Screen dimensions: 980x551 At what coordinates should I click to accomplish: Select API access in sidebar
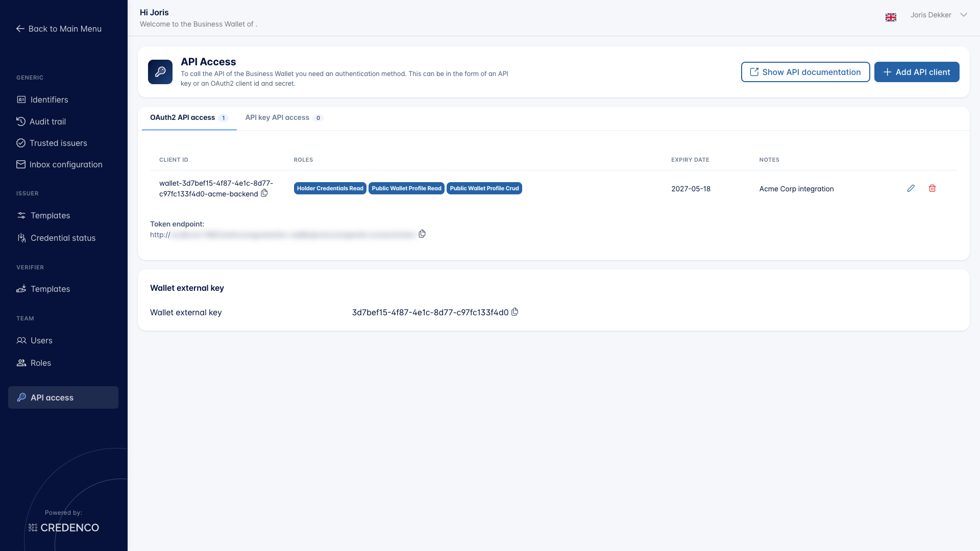pyautogui.click(x=63, y=397)
